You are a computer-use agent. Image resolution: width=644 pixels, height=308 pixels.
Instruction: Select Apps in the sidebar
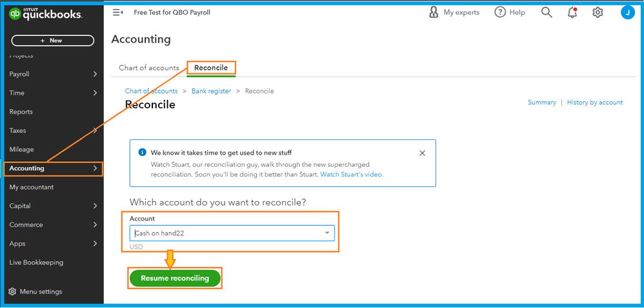(17, 244)
